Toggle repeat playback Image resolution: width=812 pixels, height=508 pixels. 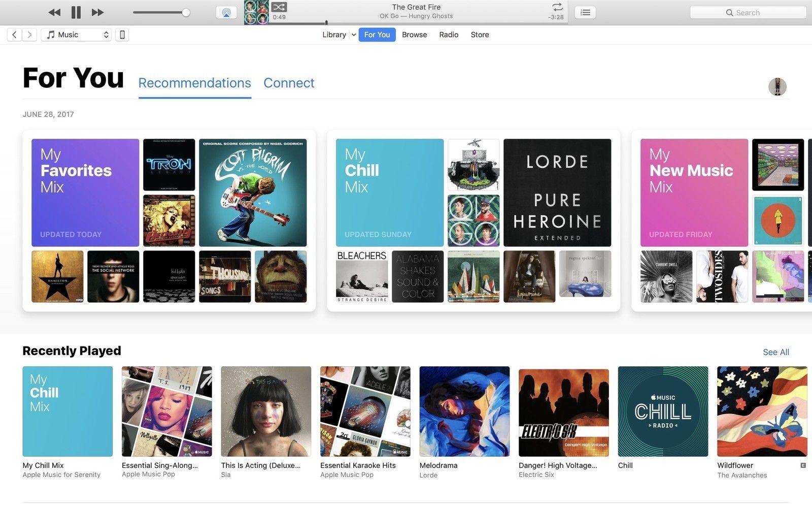557,7
